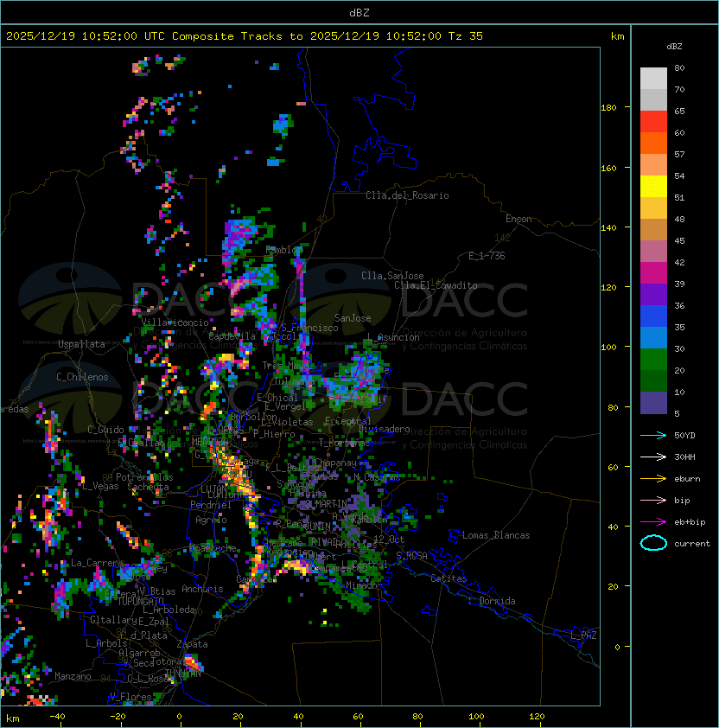The image size is (719, 728).
Task: Click the dBZ heading above the color scale
Action: click(x=674, y=47)
